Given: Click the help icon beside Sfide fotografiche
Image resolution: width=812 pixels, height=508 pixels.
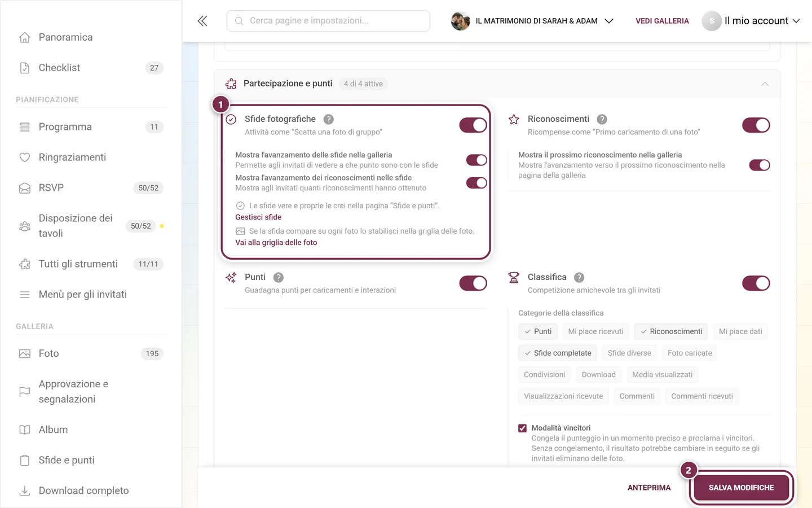Looking at the screenshot, I should pos(328,119).
